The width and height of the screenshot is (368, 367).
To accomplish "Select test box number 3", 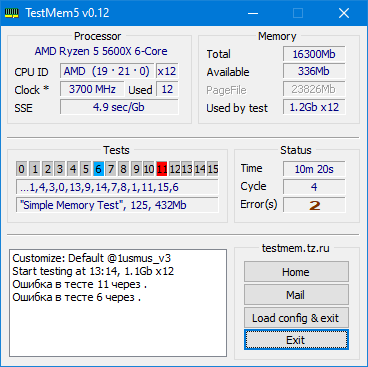I will [60, 169].
